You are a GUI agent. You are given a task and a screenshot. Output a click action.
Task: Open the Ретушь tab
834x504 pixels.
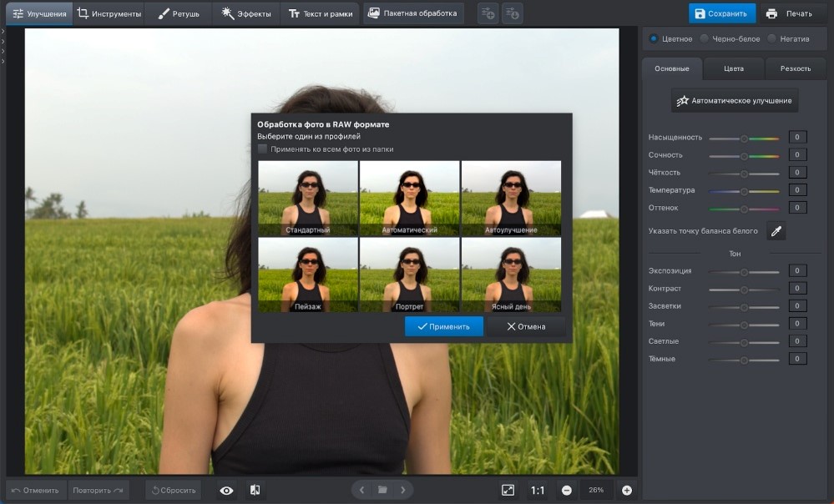click(x=179, y=13)
